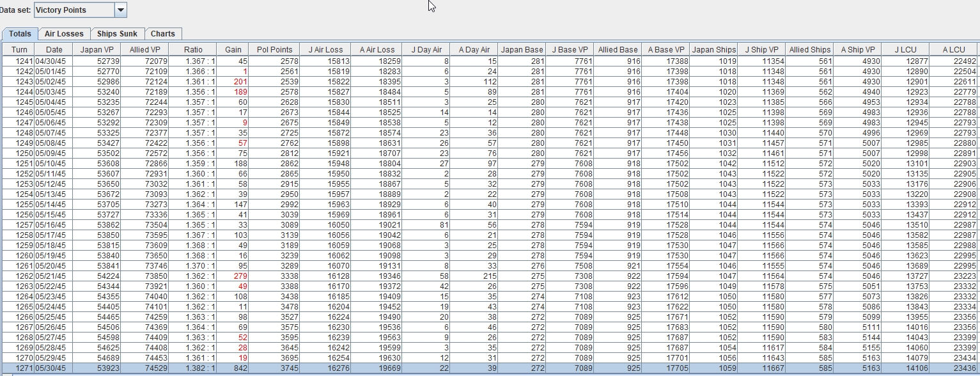
Task: Select J Air Loss value 16128
Action: [325, 276]
